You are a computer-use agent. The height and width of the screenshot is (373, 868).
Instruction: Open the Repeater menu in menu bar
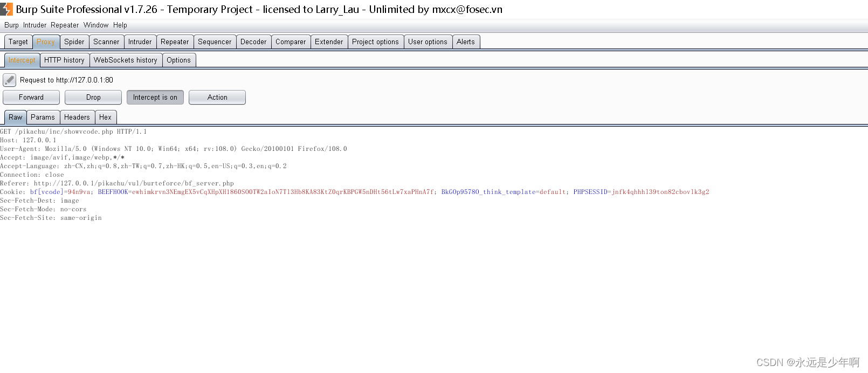[65, 25]
